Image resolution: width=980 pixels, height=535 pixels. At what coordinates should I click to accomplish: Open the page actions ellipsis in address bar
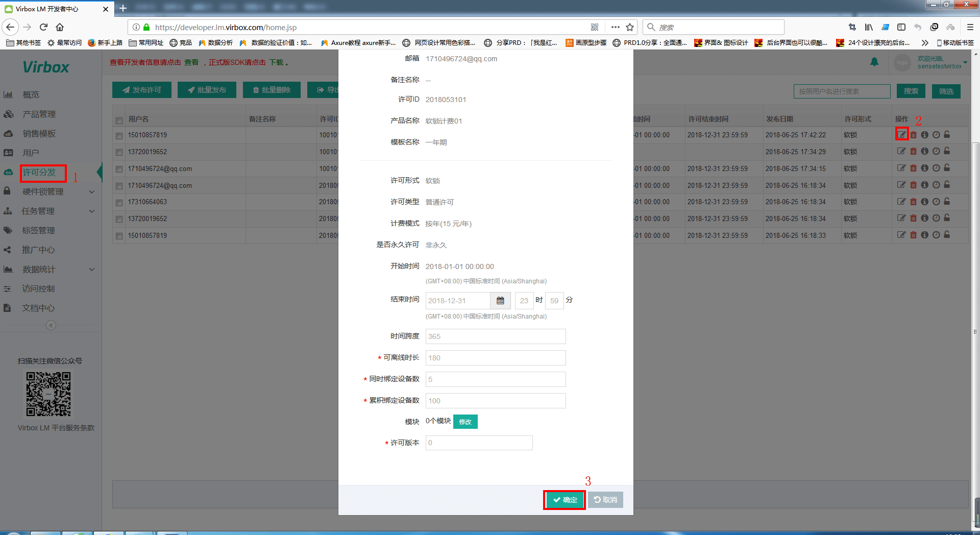pos(616,27)
